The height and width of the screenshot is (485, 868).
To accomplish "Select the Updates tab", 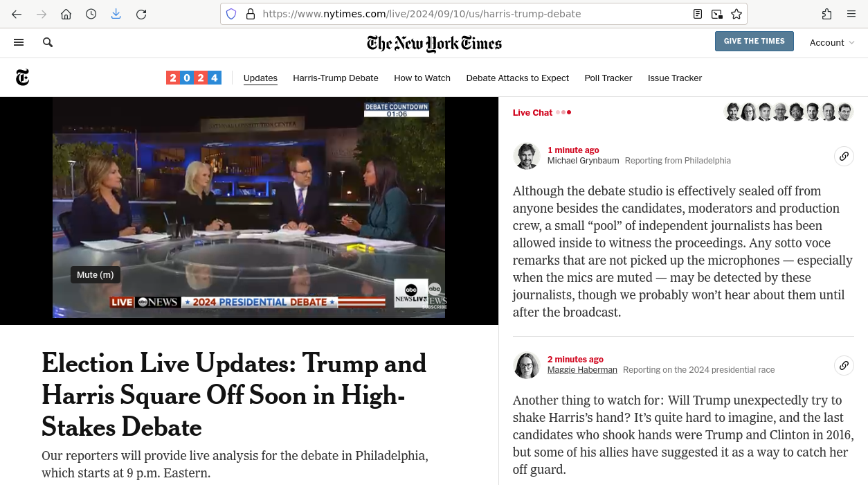I will click(260, 78).
